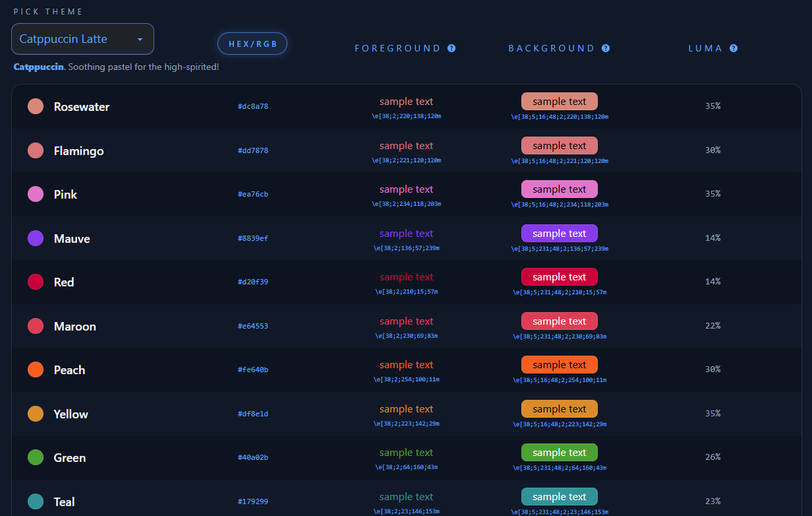Click the Peach color swatch circle
The height and width of the screenshot is (516, 812).
[x=36, y=370]
